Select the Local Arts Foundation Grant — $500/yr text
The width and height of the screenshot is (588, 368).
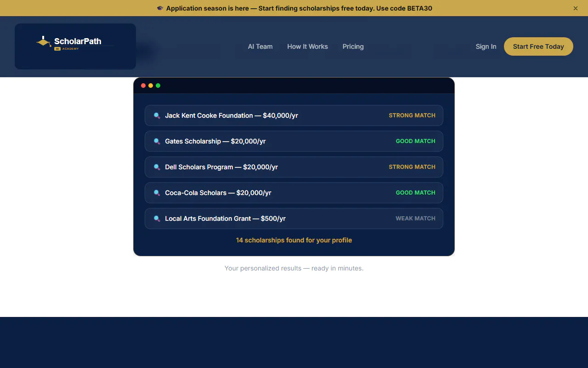coord(225,218)
